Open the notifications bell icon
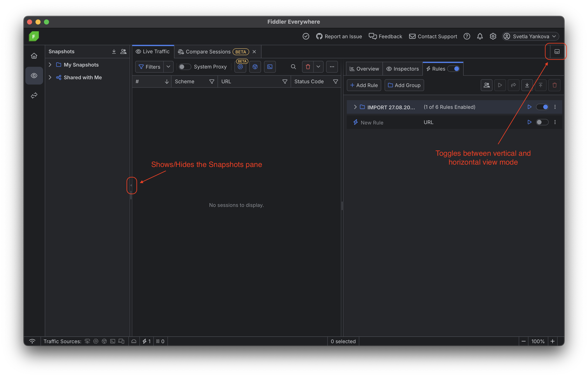Viewport: 588px width, 377px height. [x=480, y=37]
